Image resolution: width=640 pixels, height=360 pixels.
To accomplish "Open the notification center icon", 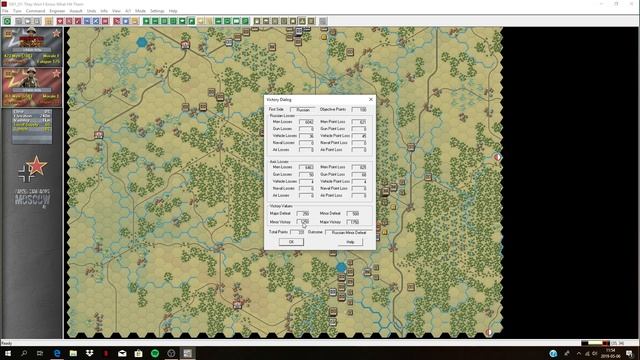I will coord(629,353).
